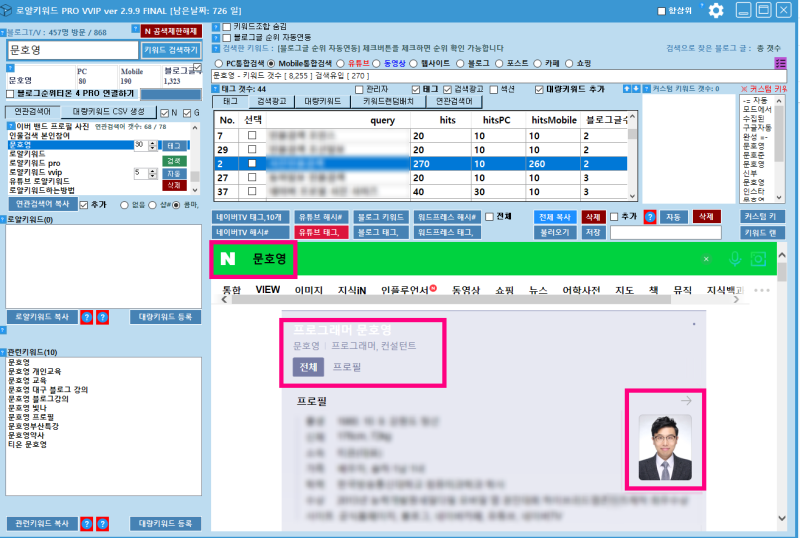This screenshot has height=538, width=800.
Task: Click 유튜브 태그, red button
Action: pyautogui.click(x=321, y=232)
